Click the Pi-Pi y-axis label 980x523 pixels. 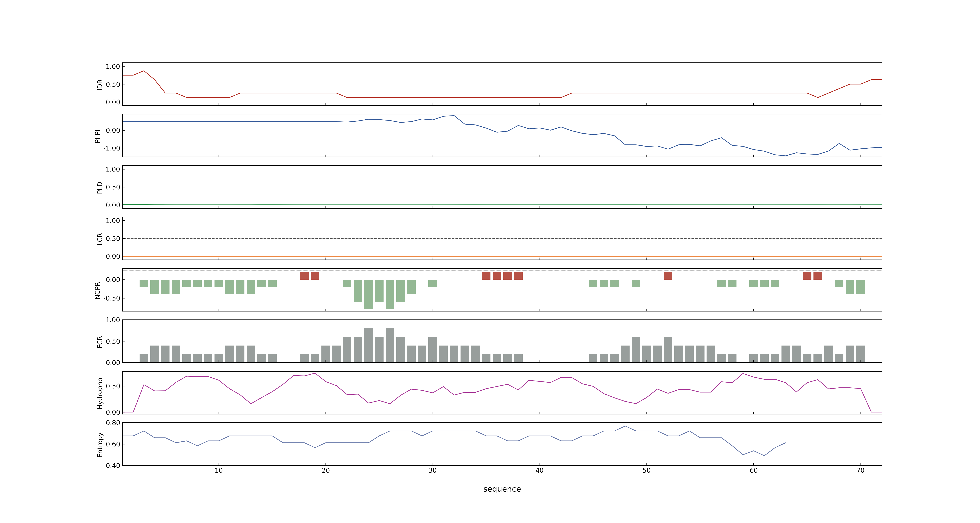(x=97, y=136)
